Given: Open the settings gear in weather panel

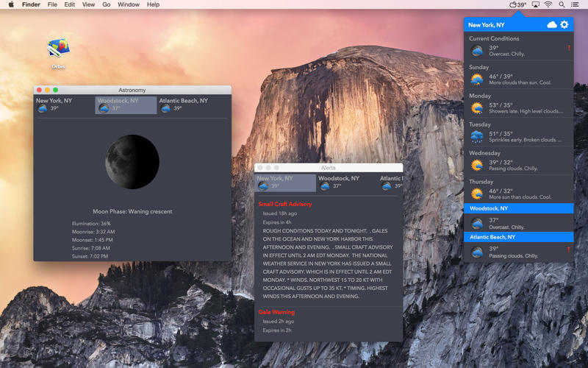Looking at the screenshot, I should pyautogui.click(x=564, y=25).
